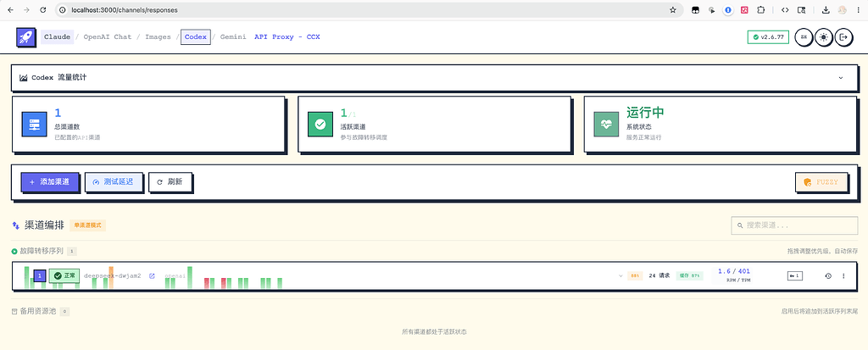Click the inspect-window extension icon
This screenshot has height=350, width=868.
pyautogui.click(x=801, y=10)
